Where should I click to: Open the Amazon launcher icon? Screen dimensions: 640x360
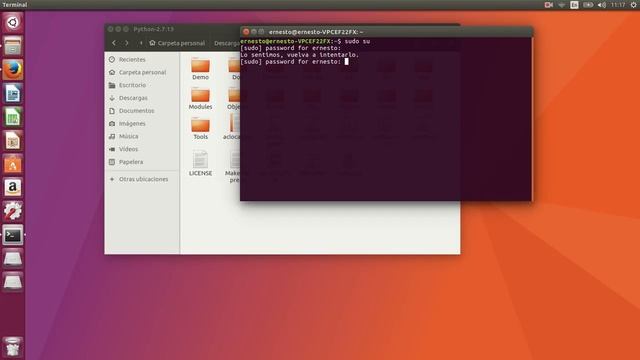[x=13, y=188]
